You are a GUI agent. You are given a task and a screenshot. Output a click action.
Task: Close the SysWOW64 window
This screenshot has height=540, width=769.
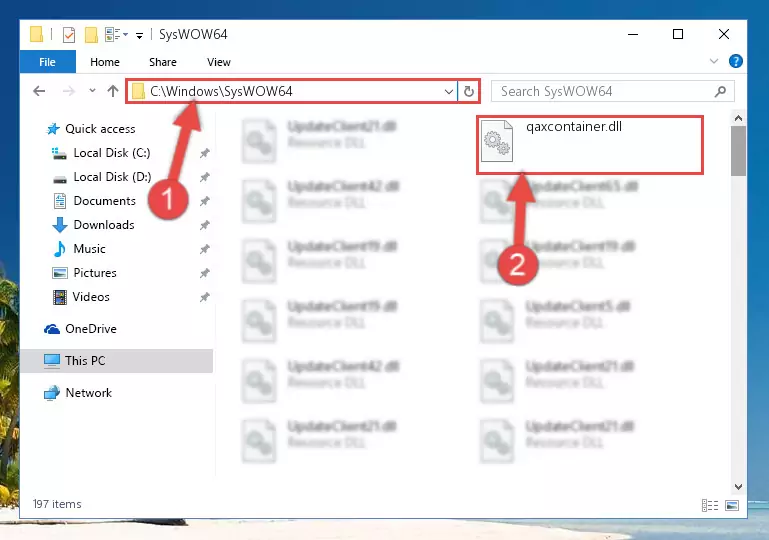click(723, 34)
